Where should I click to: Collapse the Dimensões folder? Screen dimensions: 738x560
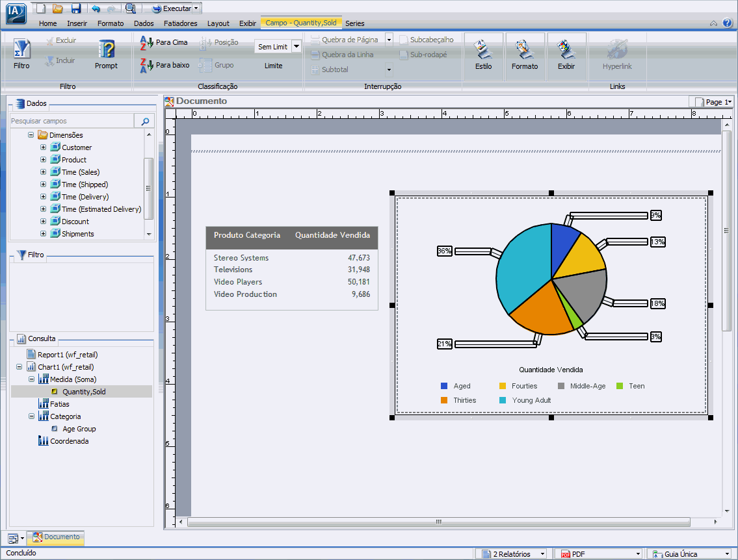pyautogui.click(x=31, y=135)
